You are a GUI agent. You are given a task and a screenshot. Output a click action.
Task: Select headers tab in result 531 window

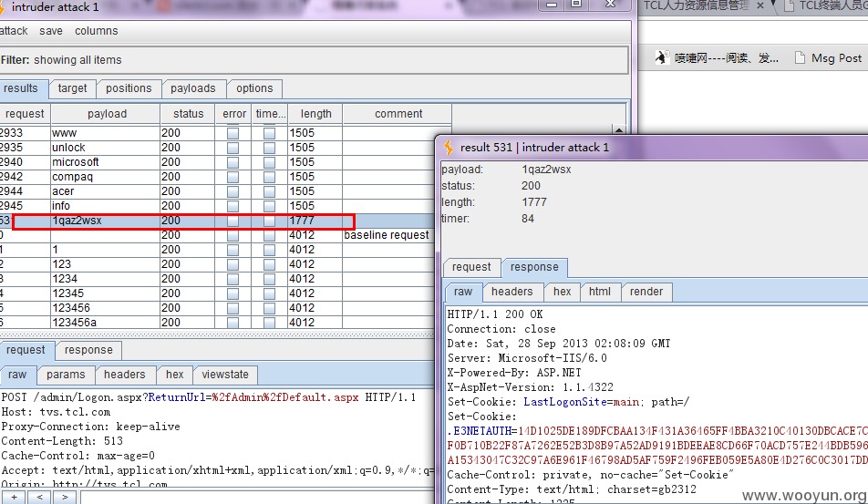point(512,292)
